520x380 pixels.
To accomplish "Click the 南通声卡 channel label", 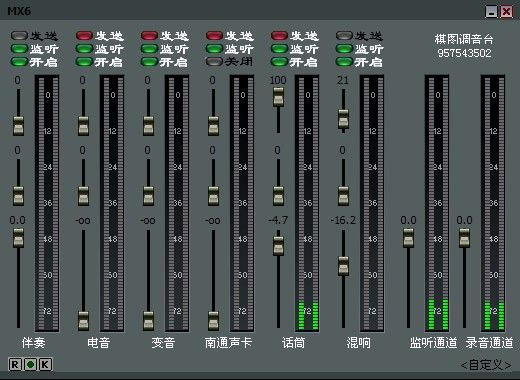I will point(228,342).
